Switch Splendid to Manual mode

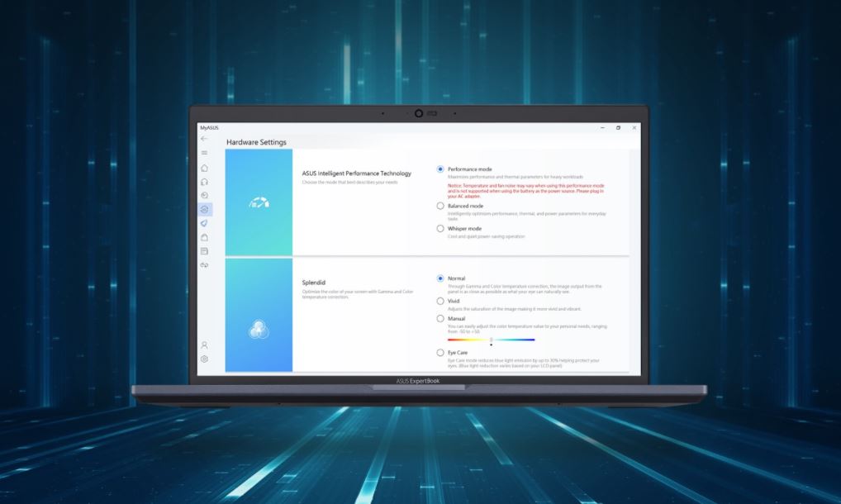tap(440, 318)
